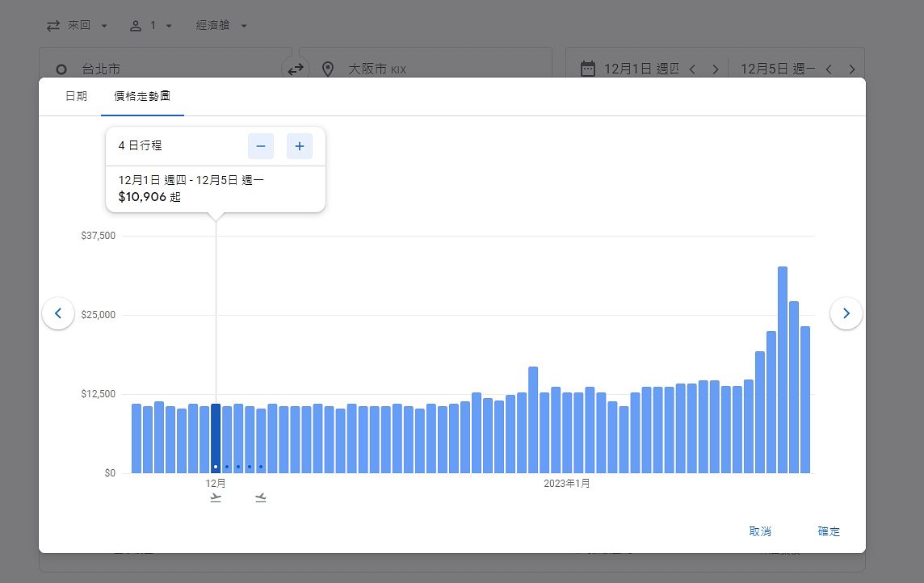The width and height of the screenshot is (924, 583).
Task: Switch to the 日期 tab
Action: (x=76, y=96)
